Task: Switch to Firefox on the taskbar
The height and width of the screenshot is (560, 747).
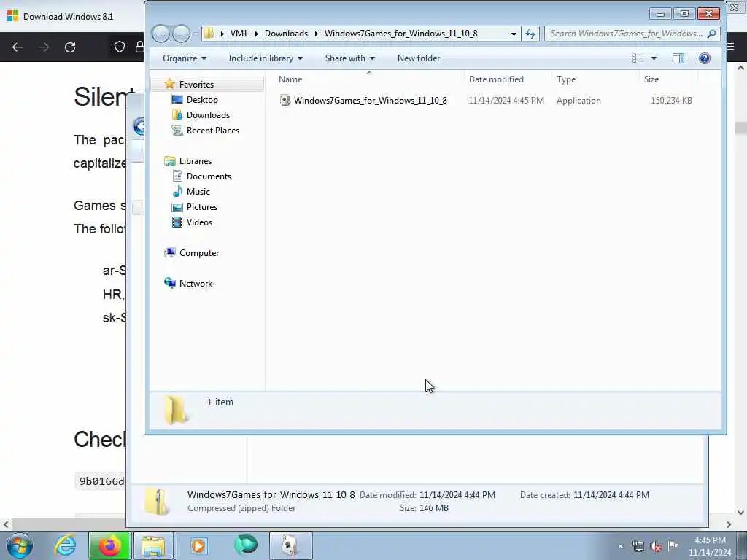Action: (109, 545)
